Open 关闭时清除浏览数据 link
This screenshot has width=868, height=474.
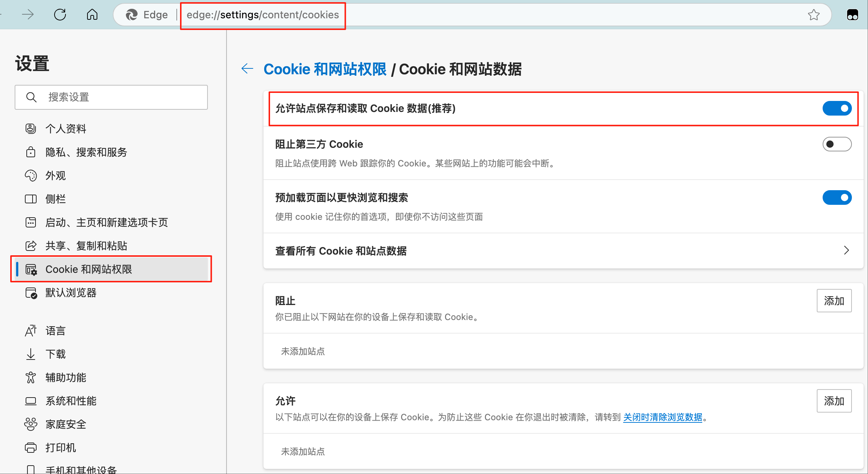coord(662,417)
